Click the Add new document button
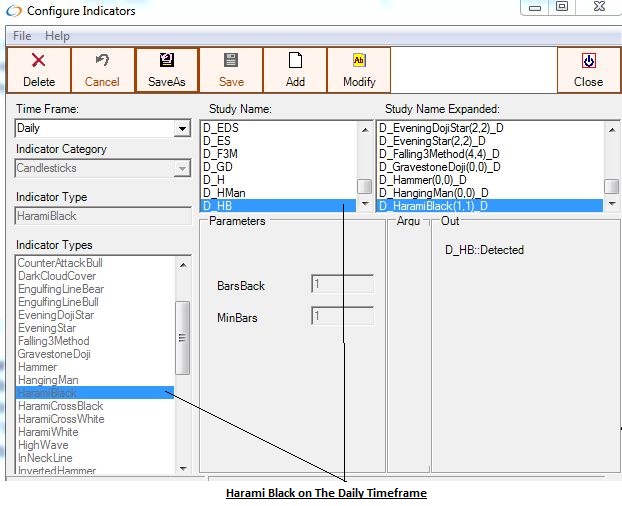This screenshot has width=622, height=506. [x=295, y=70]
